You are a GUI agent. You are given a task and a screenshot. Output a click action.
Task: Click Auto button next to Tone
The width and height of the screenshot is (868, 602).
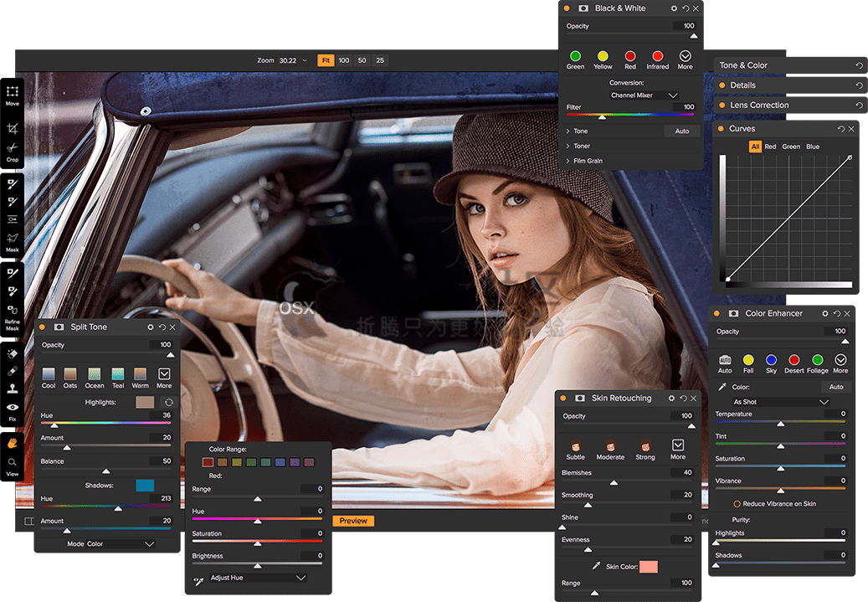(682, 131)
